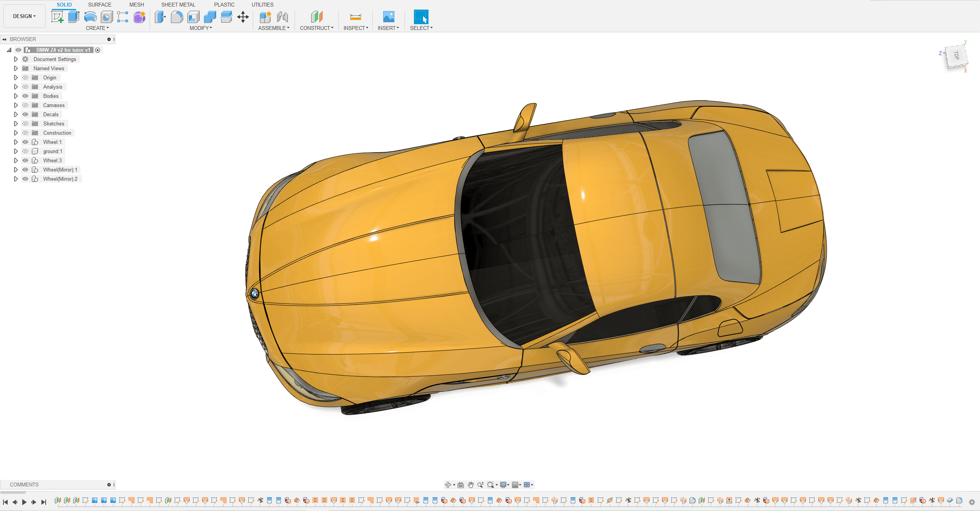Select the Shell tool
980x511 pixels.
coord(194,17)
